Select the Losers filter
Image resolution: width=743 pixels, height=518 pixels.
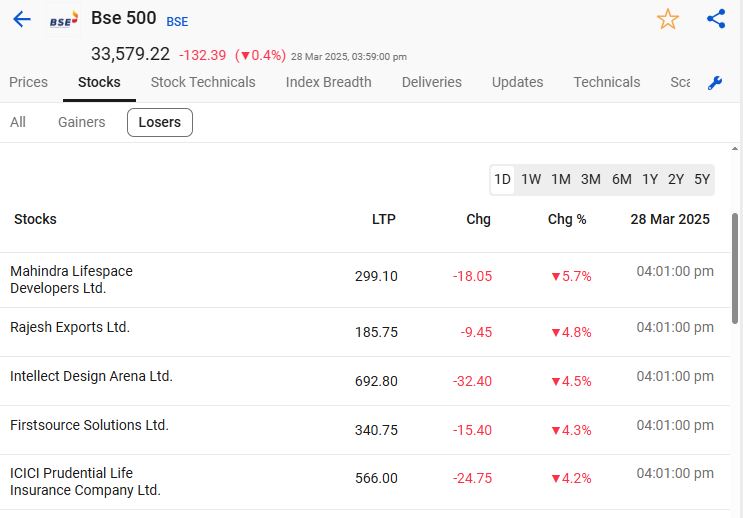click(x=160, y=122)
